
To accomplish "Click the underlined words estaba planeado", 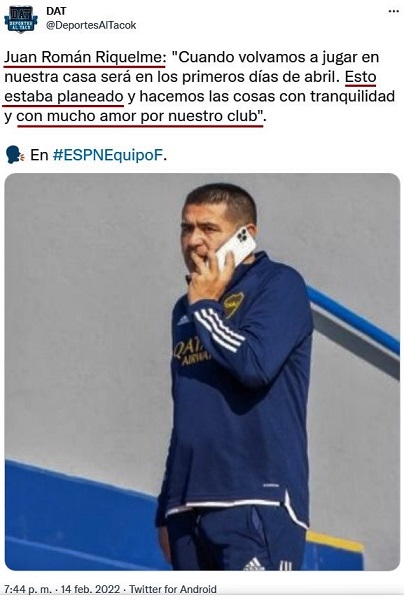I will [x=64, y=96].
